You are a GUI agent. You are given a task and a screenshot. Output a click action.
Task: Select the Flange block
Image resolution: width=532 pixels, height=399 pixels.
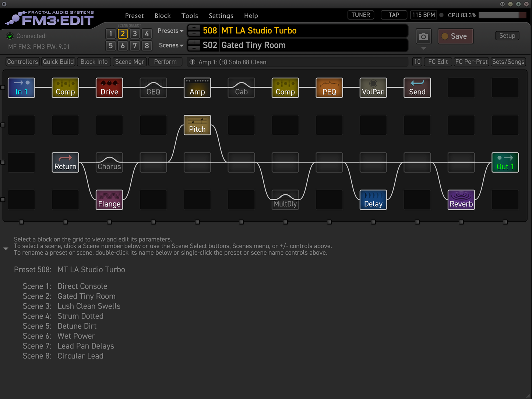coord(109,200)
